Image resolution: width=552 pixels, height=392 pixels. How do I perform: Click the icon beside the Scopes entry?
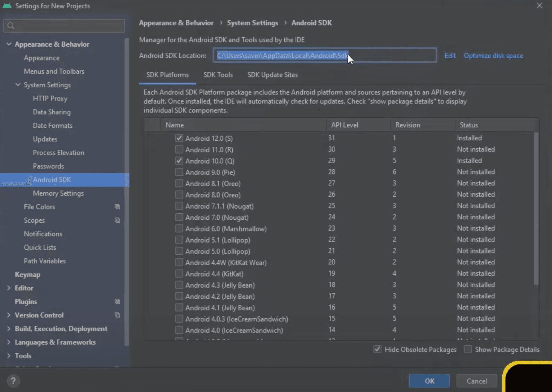(117, 220)
